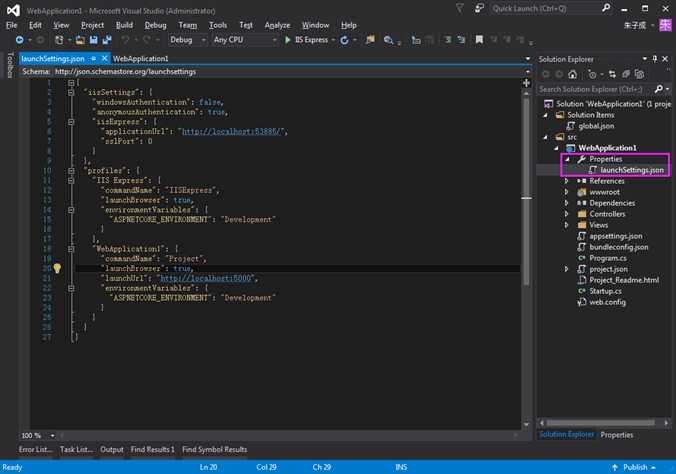Click the New Project toolbar icon
Viewport: 676px width, 474px height.
[59, 40]
